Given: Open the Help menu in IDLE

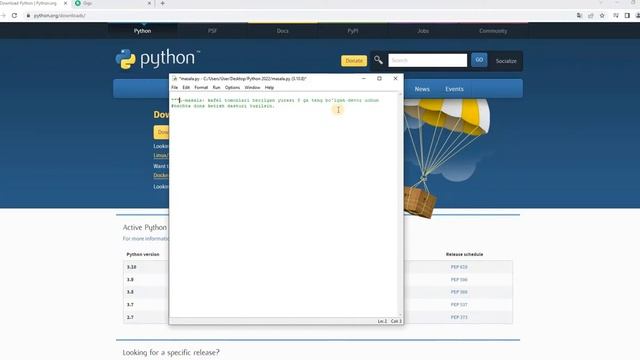Looking at the screenshot, I should click(269, 87).
